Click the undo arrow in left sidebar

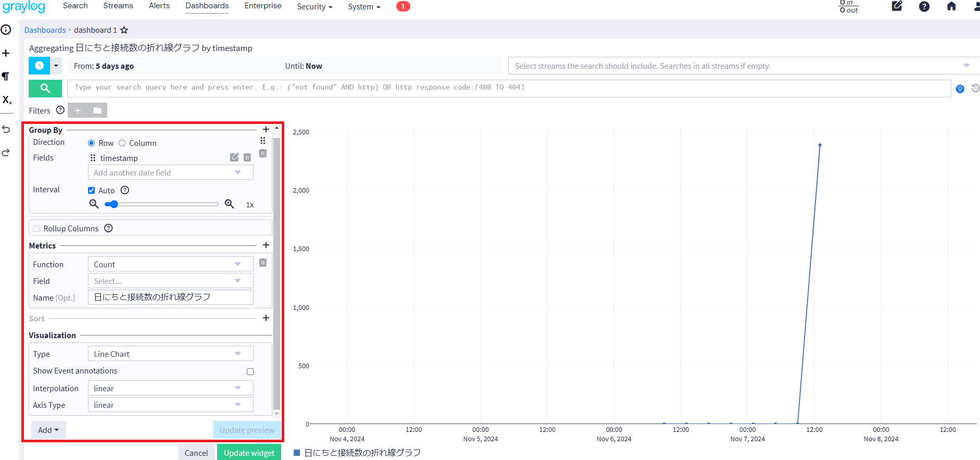[x=6, y=129]
